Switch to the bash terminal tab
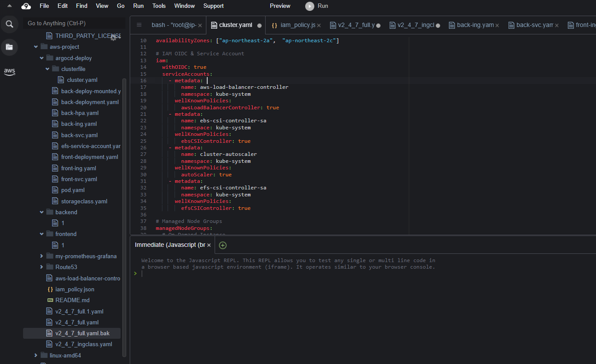 point(174,25)
